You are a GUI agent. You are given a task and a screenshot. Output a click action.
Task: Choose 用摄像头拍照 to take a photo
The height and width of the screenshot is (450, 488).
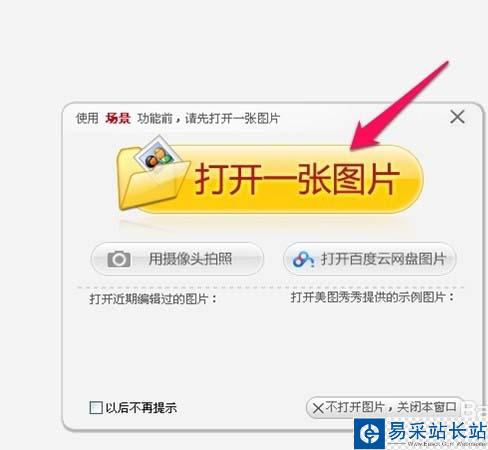(x=177, y=259)
